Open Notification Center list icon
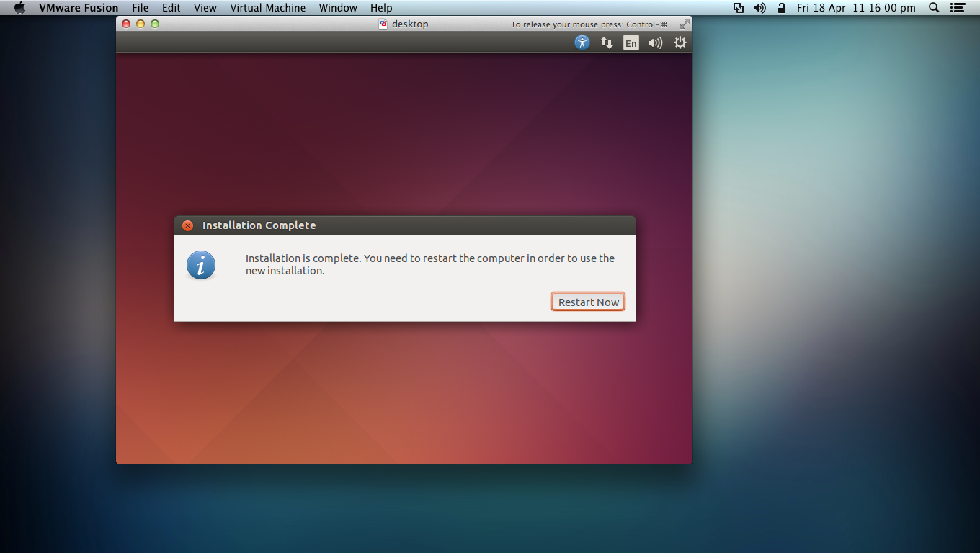980x553 pixels. 957,8
